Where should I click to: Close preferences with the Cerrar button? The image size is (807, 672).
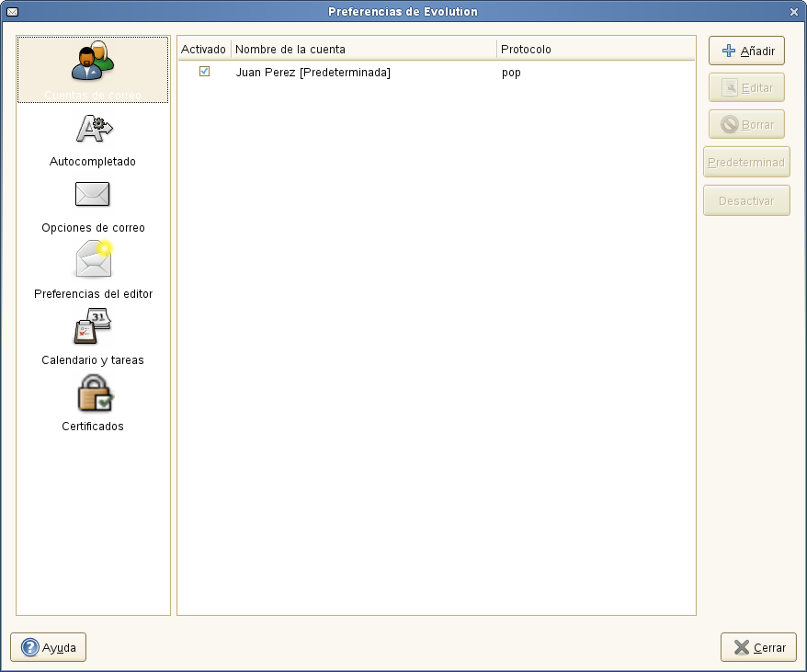coord(758,647)
